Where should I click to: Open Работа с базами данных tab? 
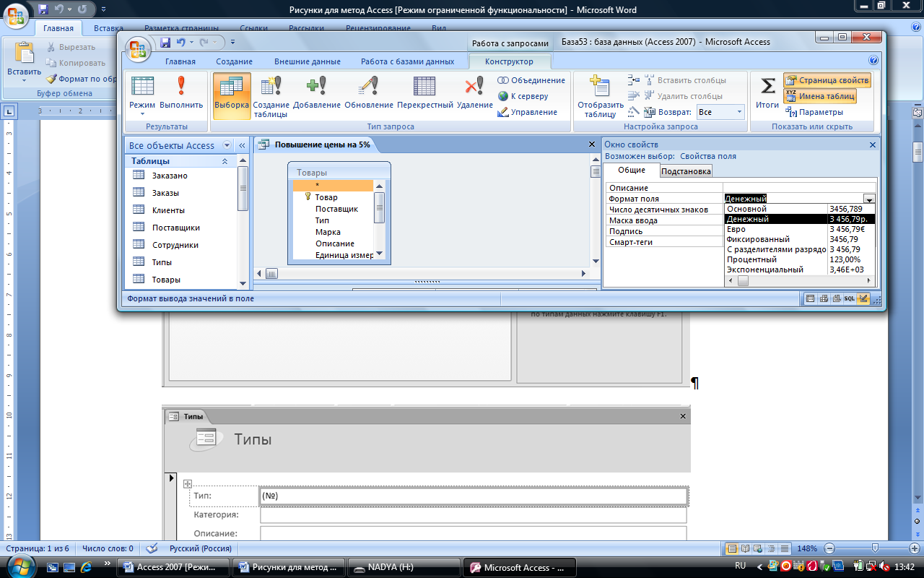point(408,61)
